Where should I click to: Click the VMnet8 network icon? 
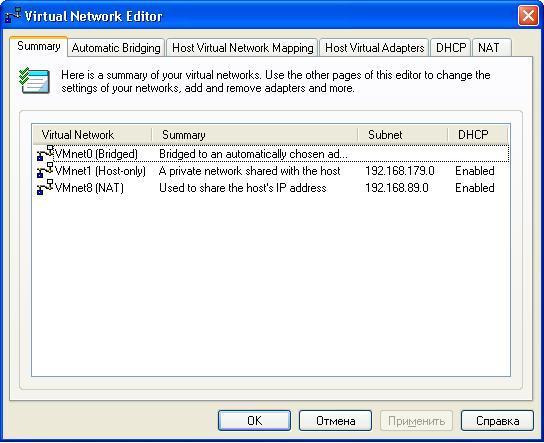pyautogui.click(x=45, y=187)
